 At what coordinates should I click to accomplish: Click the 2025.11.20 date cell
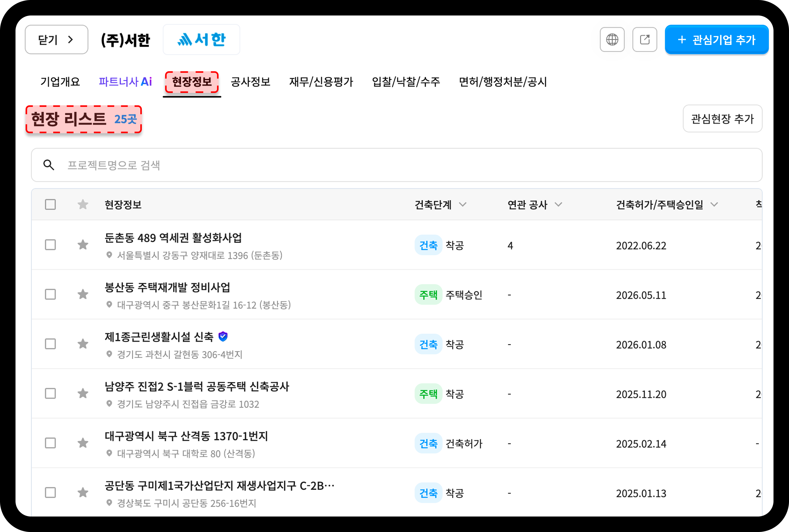click(641, 394)
